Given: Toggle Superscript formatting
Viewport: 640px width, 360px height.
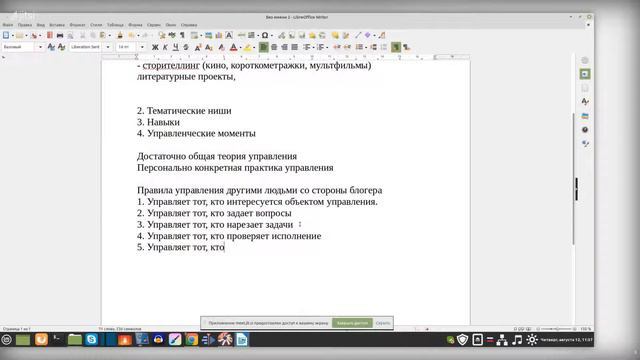Looking at the screenshot, I should coord(198,47).
